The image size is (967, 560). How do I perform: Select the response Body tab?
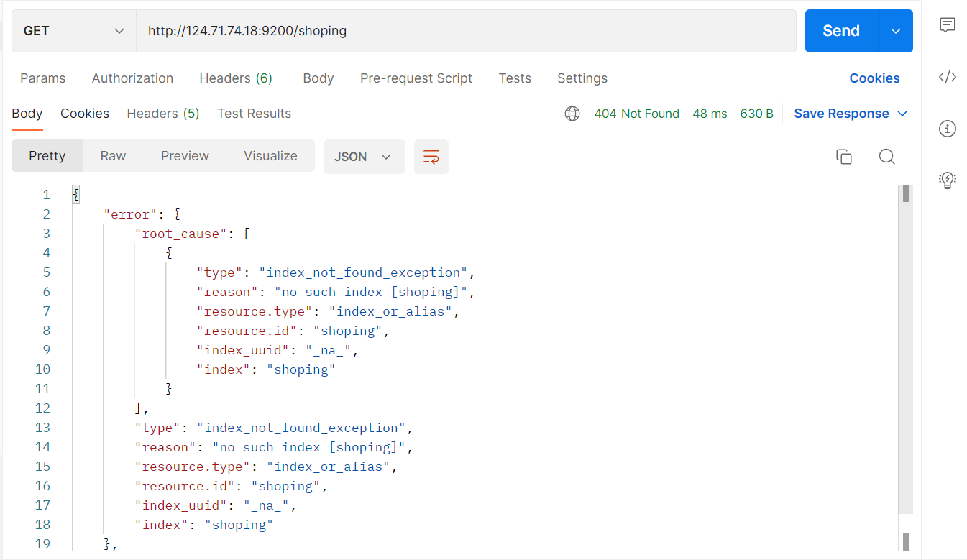27,114
